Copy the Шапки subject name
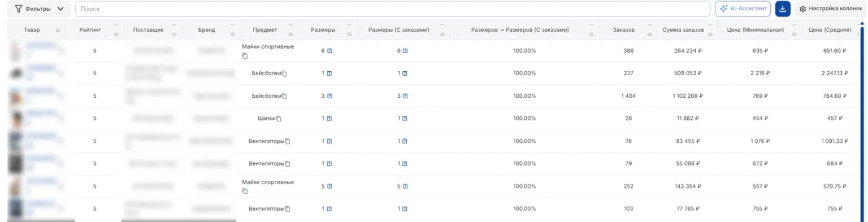 [279, 119]
